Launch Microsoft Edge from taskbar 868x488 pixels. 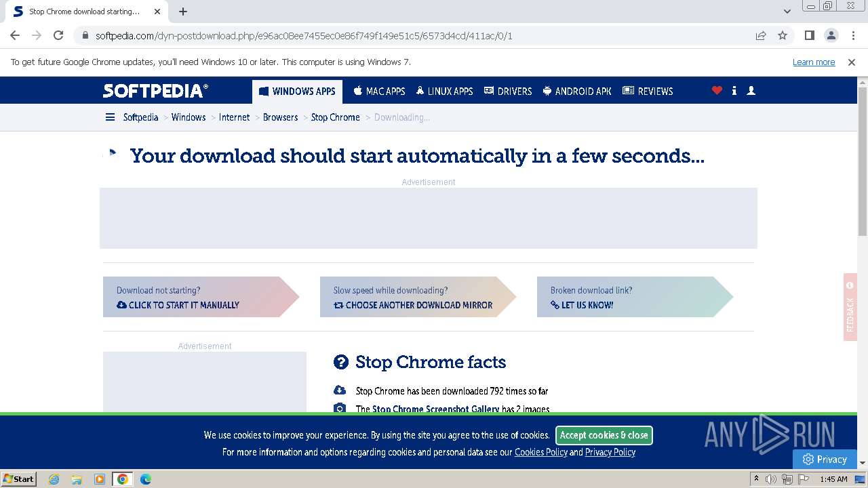pos(146,479)
